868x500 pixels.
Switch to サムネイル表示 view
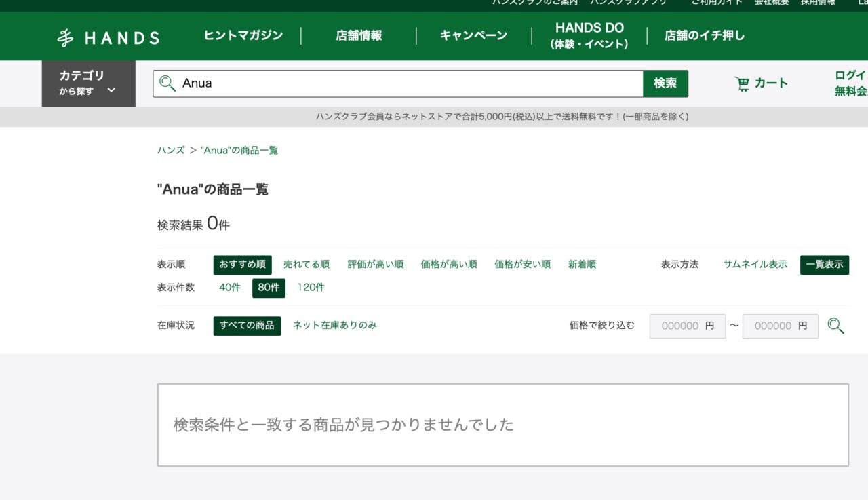[755, 265]
